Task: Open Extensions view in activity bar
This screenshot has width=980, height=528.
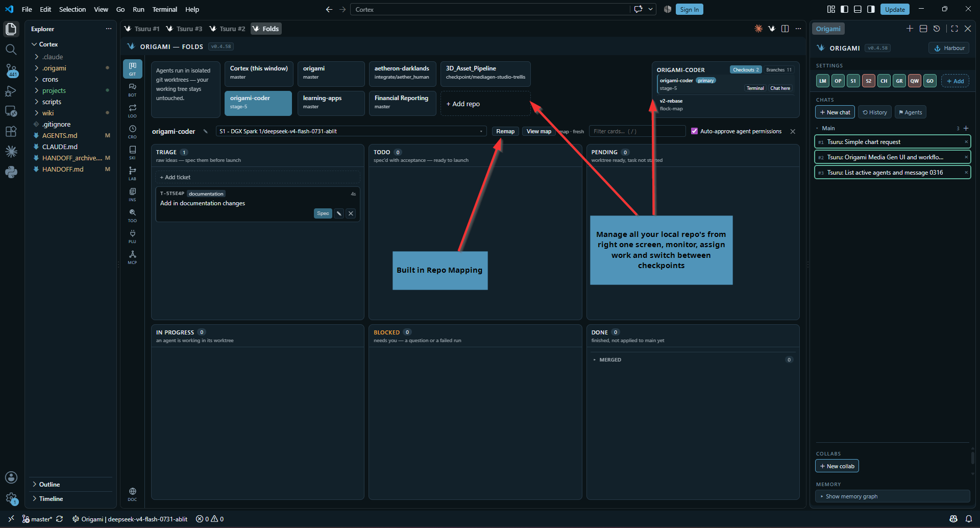Action: coord(11,131)
